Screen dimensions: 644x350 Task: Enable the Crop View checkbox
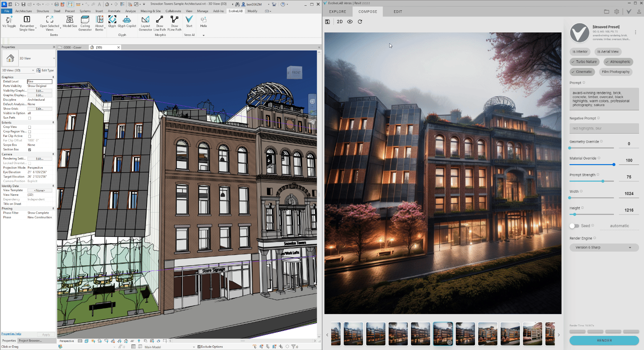pos(29,127)
